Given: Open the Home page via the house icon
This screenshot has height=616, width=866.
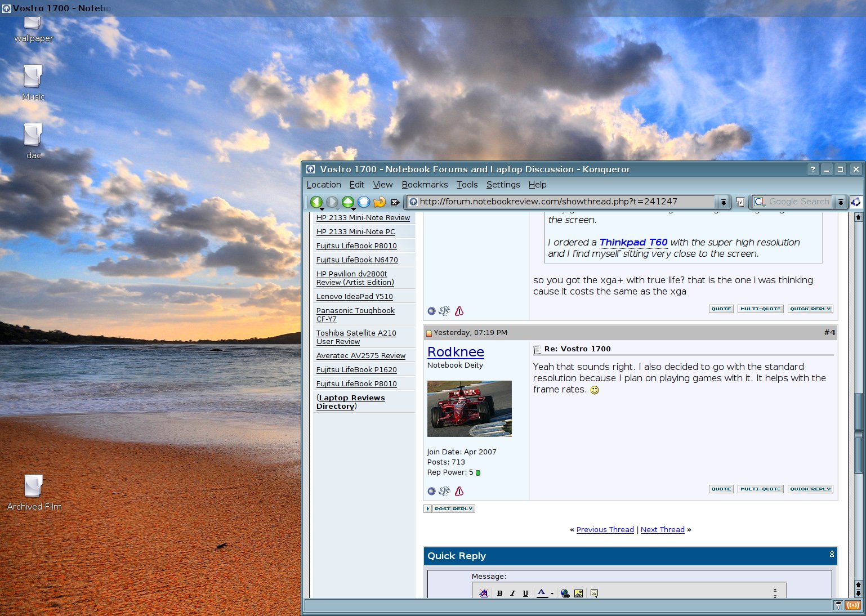Looking at the screenshot, I should (364, 202).
